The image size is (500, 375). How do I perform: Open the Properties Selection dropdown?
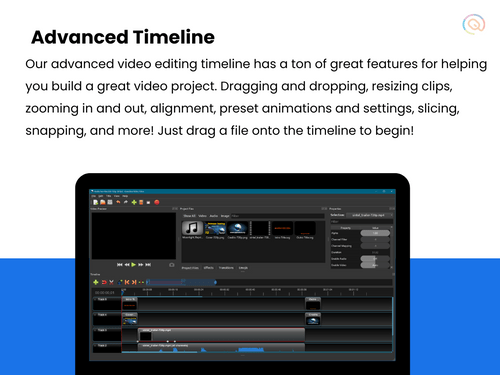(369, 215)
